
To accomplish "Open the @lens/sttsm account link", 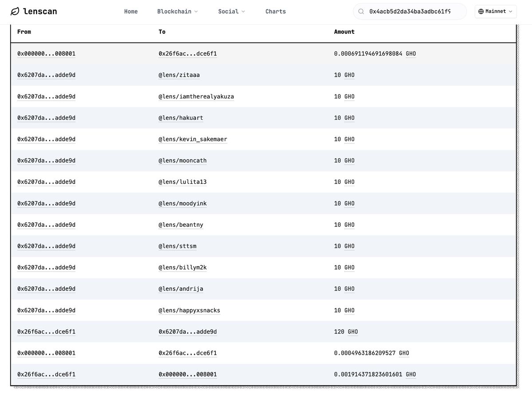I will (x=177, y=246).
